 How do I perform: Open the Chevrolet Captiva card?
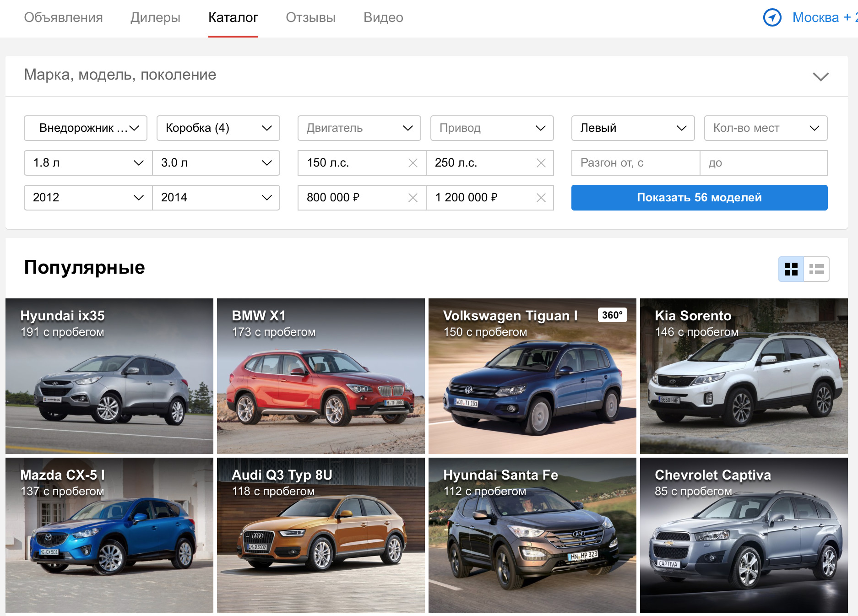pyautogui.click(x=744, y=535)
